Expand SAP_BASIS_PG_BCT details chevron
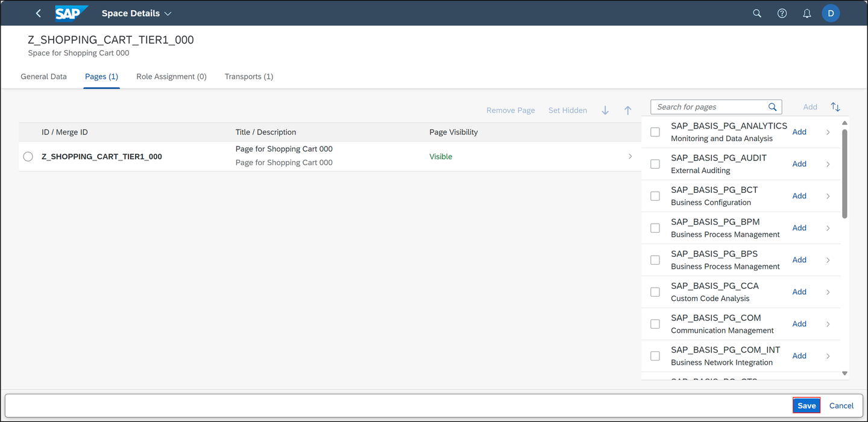868x422 pixels. pos(828,196)
